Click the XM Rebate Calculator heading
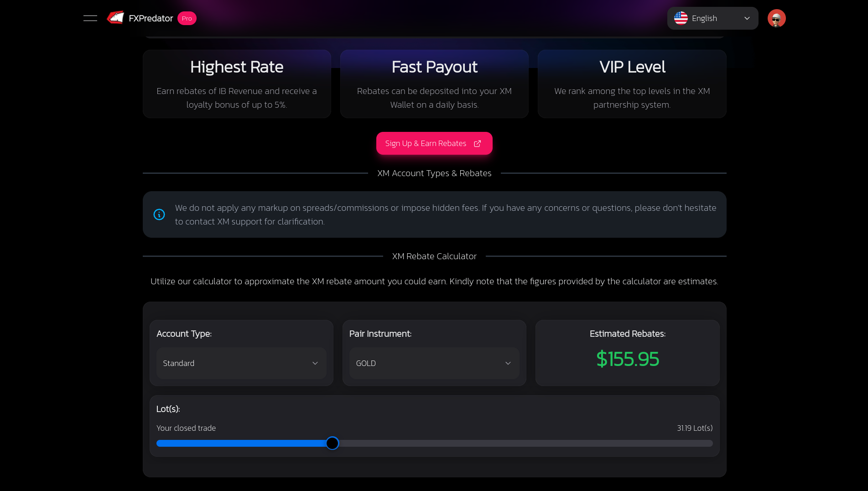This screenshot has width=868, height=491. tap(434, 256)
